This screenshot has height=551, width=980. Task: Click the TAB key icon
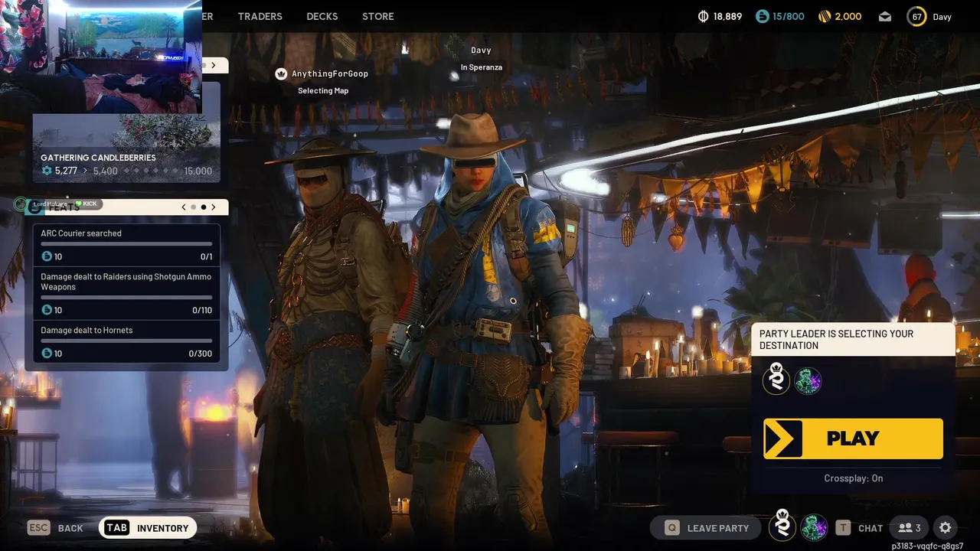tap(116, 527)
